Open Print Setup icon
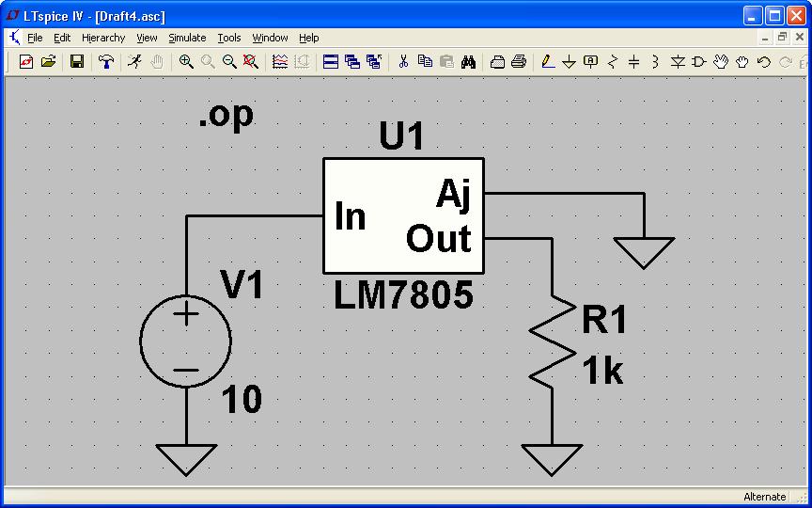This screenshot has width=812, height=508. (x=497, y=62)
